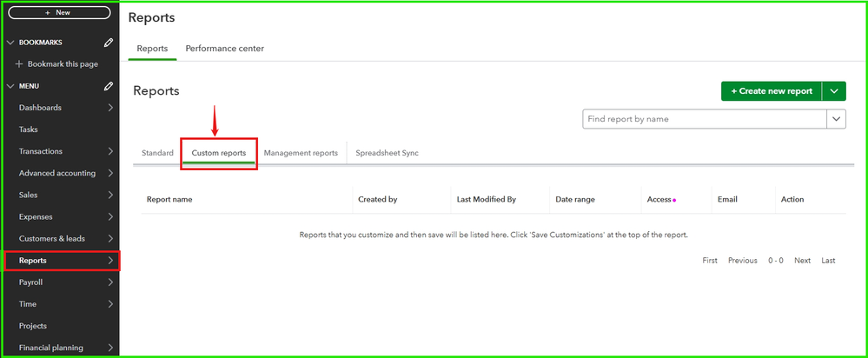Go to the Previous page link
Viewport: 868px width, 358px height.
pos(742,261)
